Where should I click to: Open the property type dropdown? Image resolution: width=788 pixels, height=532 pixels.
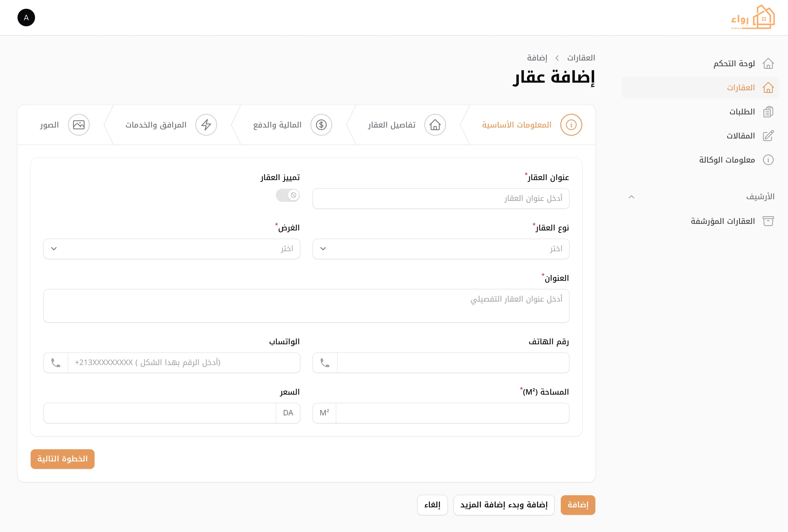coord(441,249)
